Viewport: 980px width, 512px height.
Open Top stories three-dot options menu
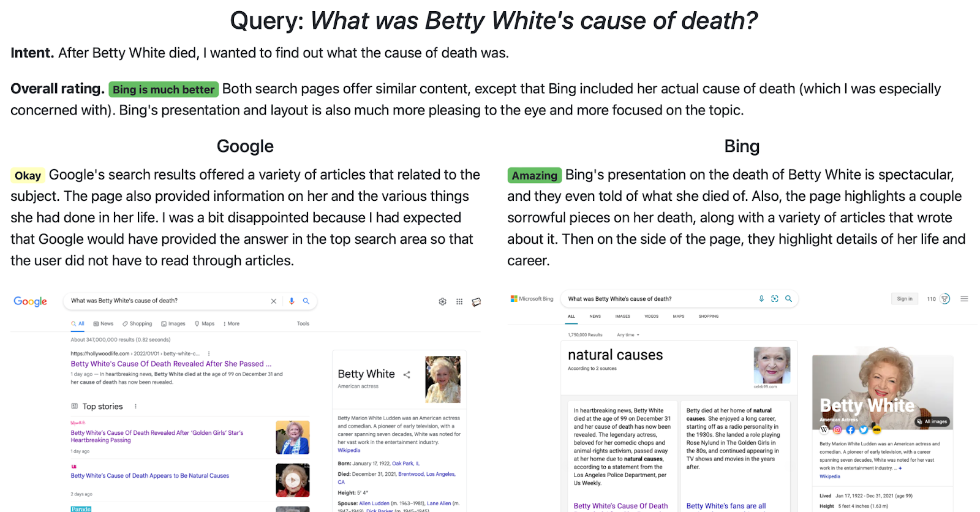pos(135,407)
